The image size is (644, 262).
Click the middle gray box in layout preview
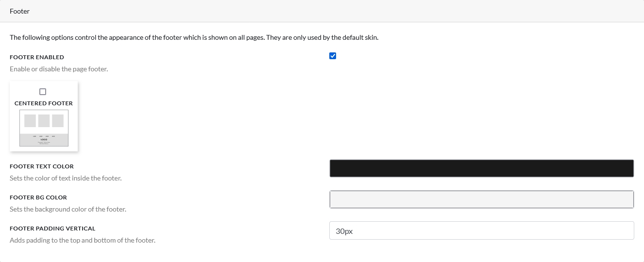pyautogui.click(x=44, y=121)
